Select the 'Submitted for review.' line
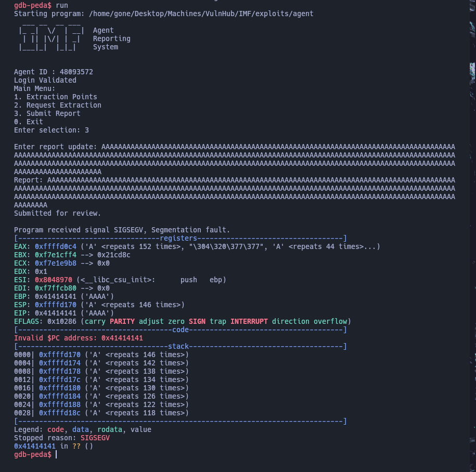The height and width of the screenshot is (472, 476). coord(57,213)
